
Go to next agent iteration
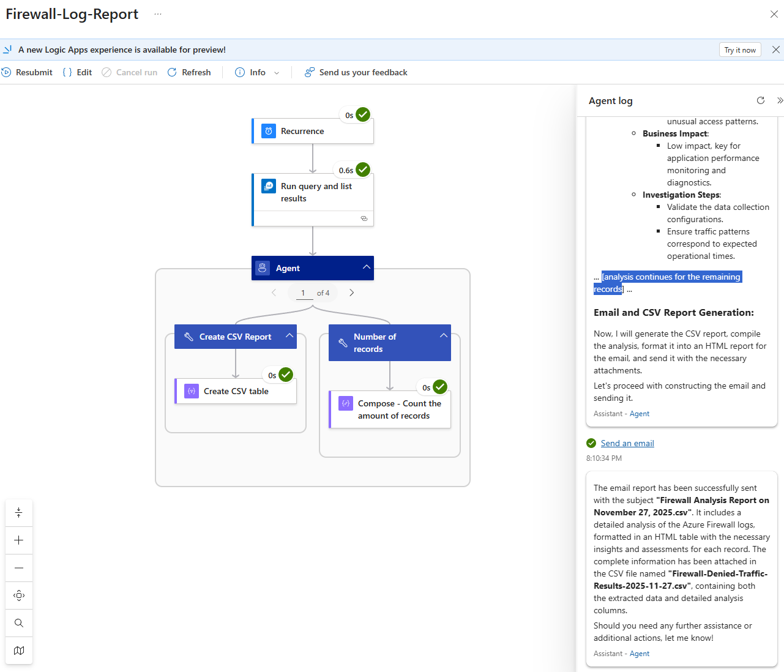click(351, 293)
